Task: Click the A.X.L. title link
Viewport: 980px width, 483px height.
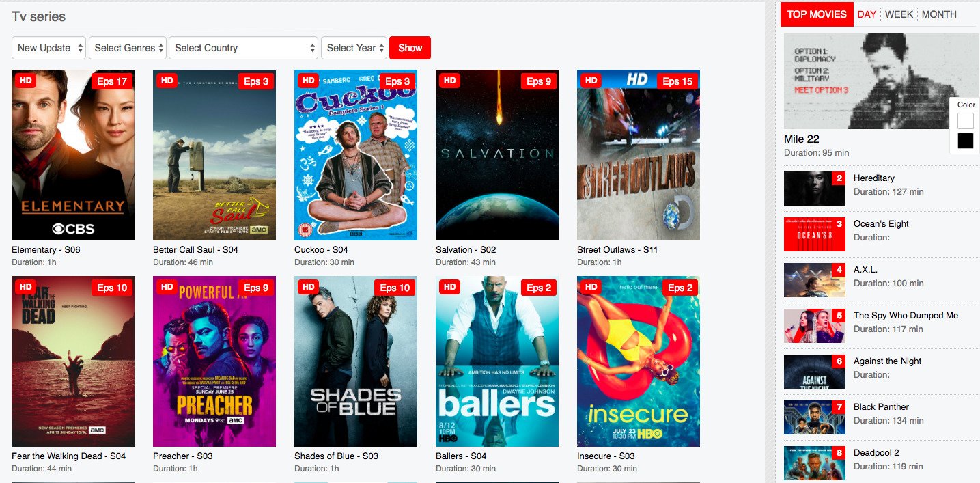Action: click(865, 270)
